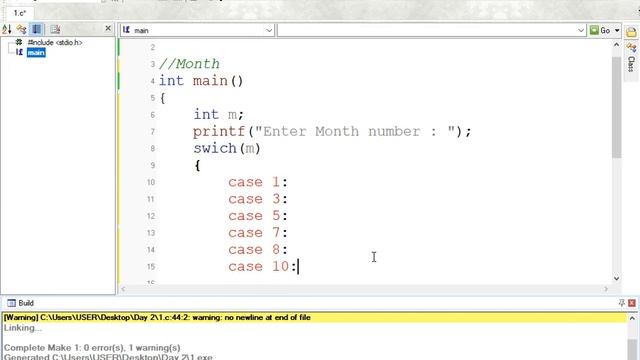This screenshot has height=360, width=640.
Task: Click the function icon beside main in tree
Action: click(x=19, y=52)
